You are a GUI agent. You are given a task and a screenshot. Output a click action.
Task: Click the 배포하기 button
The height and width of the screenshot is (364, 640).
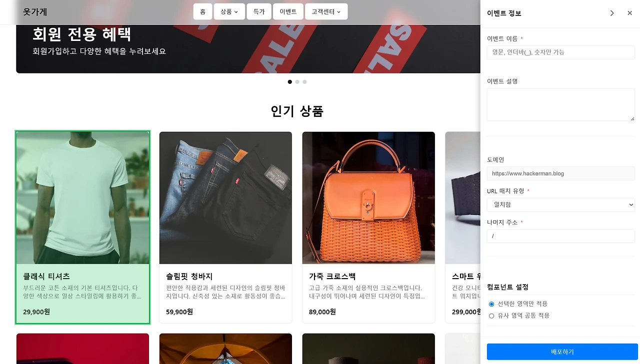(x=562, y=352)
